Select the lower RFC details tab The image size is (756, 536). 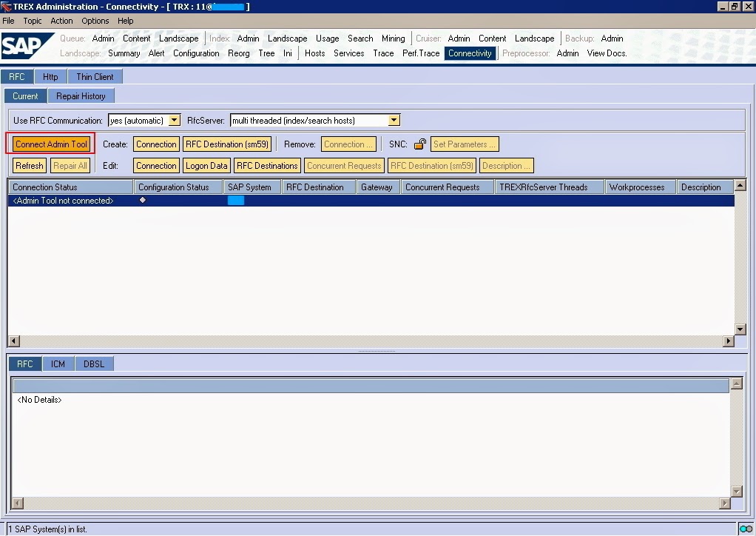[25, 364]
